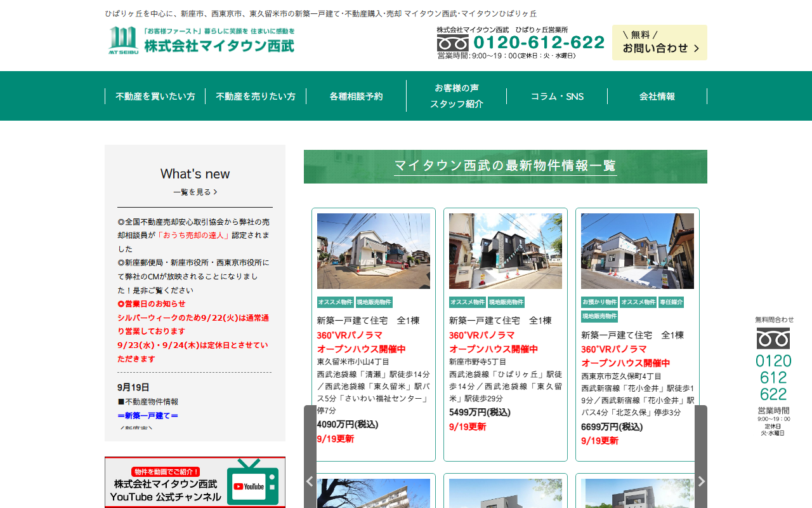Click the 4090万円(税込) price text
The width and height of the screenshot is (812, 508).
pyautogui.click(x=348, y=424)
